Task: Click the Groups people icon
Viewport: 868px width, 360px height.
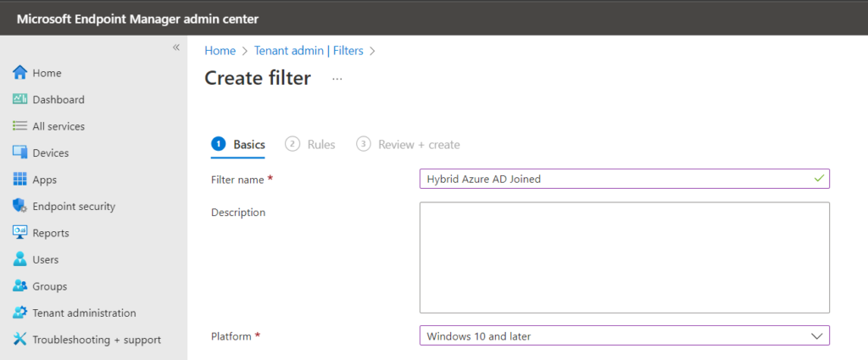Action: click(x=20, y=286)
